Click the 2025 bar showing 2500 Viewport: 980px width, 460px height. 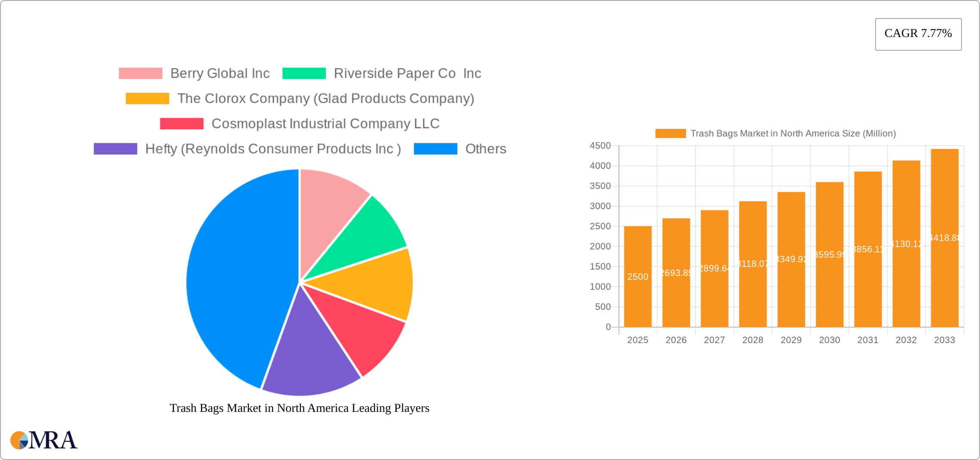(x=637, y=276)
